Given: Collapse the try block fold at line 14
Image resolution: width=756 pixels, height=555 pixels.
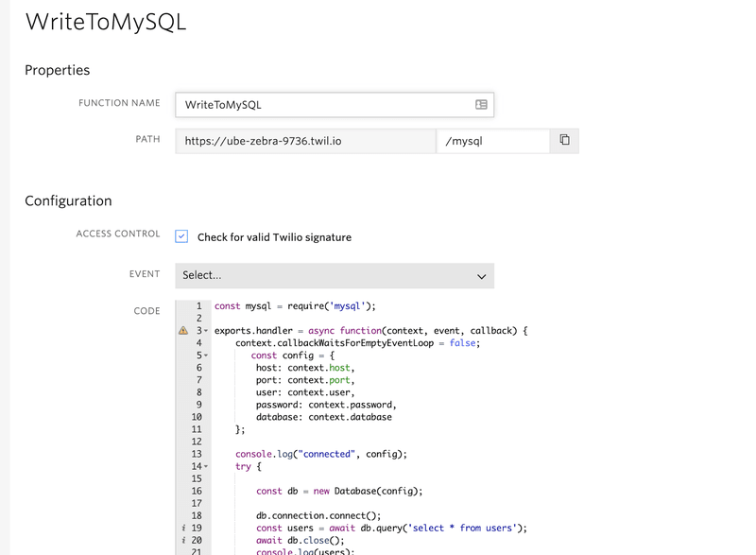Looking at the screenshot, I should click(206, 466).
